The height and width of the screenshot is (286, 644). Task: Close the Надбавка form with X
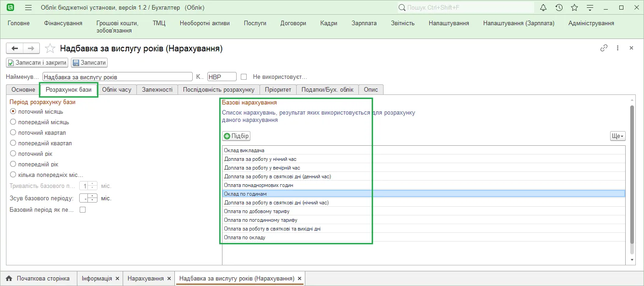click(631, 48)
